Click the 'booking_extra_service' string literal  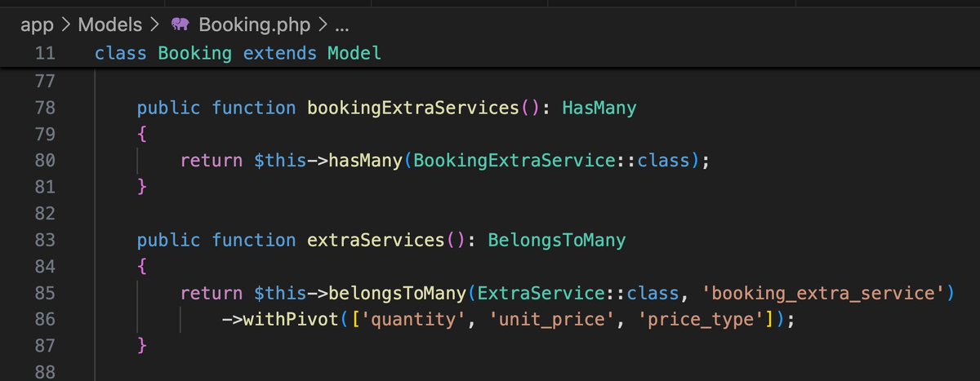pos(823,293)
